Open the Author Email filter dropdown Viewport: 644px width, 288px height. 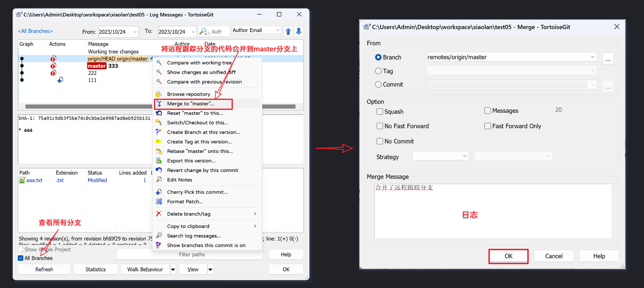coord(277,30)
